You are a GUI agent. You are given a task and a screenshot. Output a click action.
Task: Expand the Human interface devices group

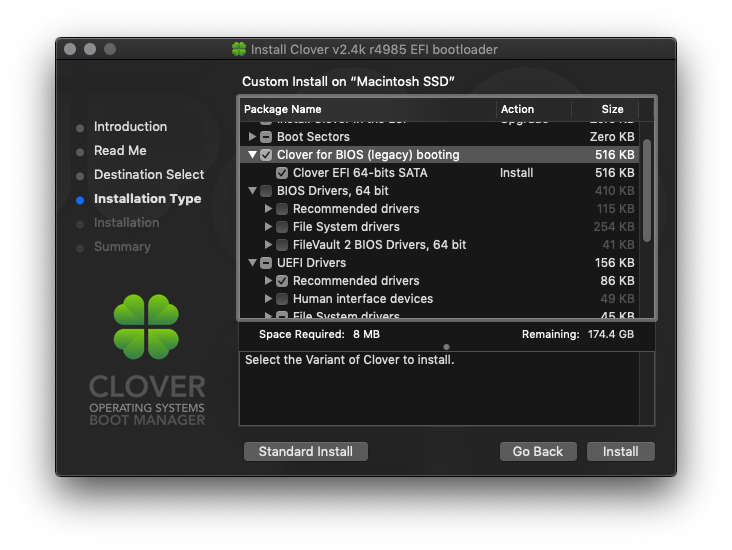pos(268,298)
